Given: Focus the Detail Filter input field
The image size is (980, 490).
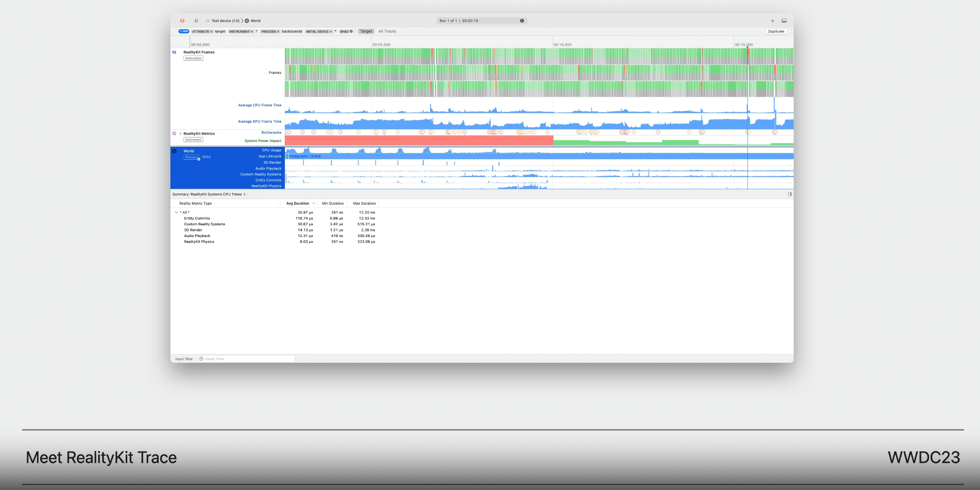Looking at the screenshot, I should point(247,359).
